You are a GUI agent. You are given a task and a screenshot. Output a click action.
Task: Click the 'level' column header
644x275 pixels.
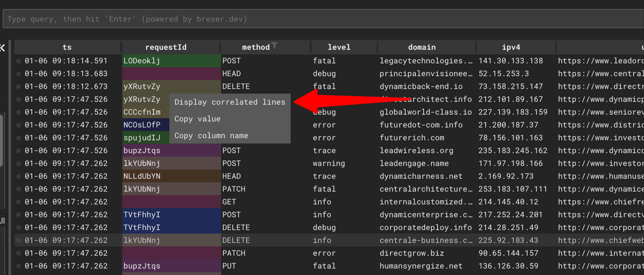tap(339, 47)
